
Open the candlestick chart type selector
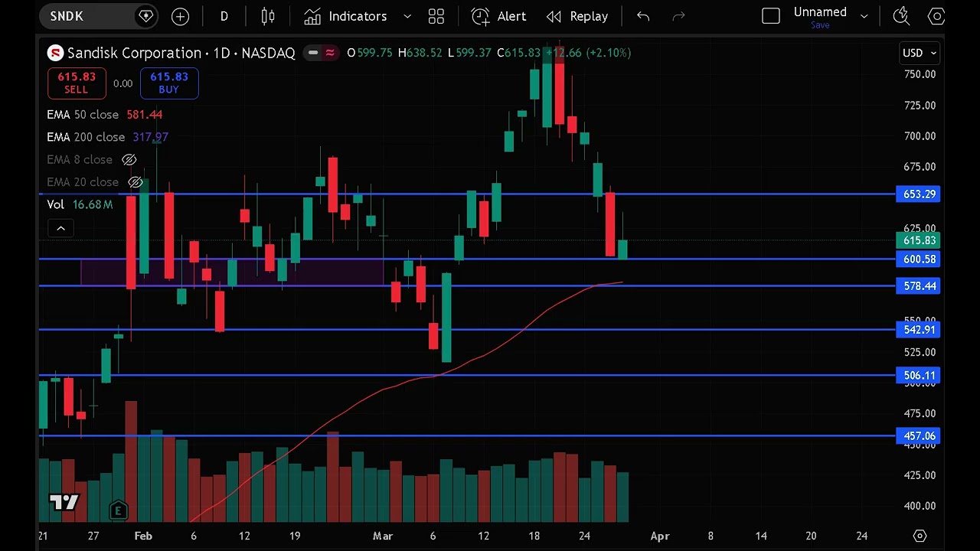pos(268,16)
